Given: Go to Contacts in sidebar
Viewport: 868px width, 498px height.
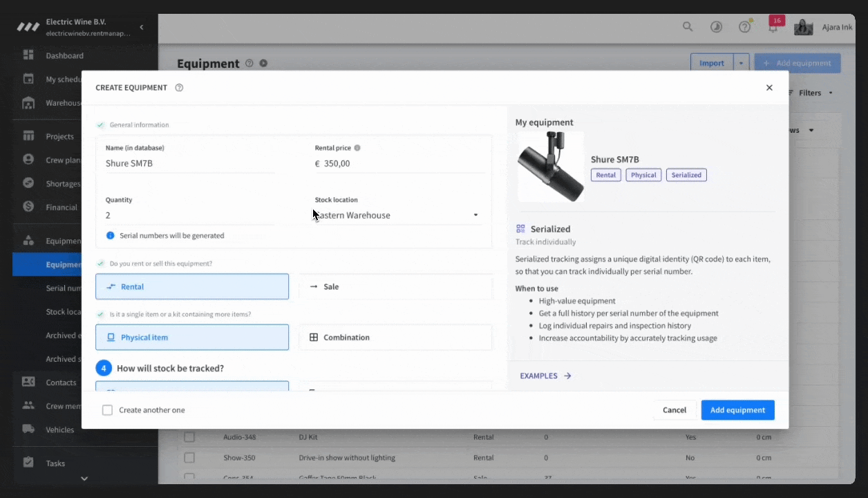Looking at the screenshot, I should point(61,382).
